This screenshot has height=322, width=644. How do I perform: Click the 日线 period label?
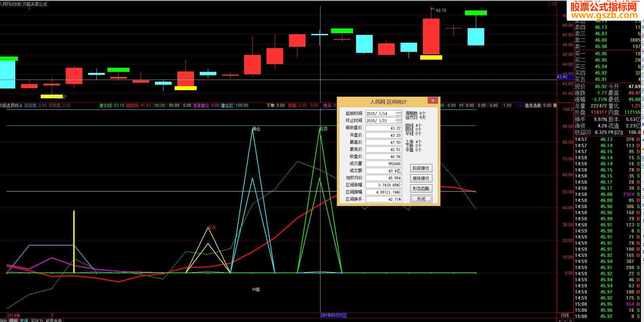click(565, 315)
